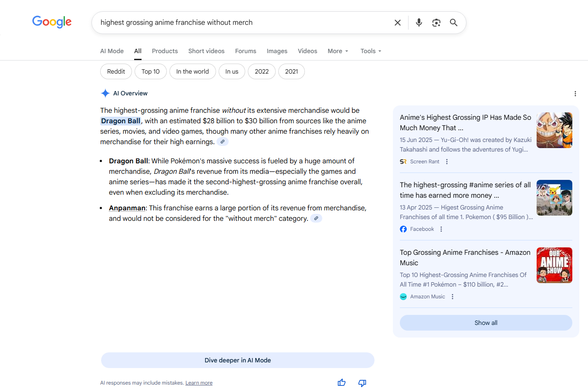Open the Tools dropdown
The image size is (588, 392).
[x=371, y=51]
